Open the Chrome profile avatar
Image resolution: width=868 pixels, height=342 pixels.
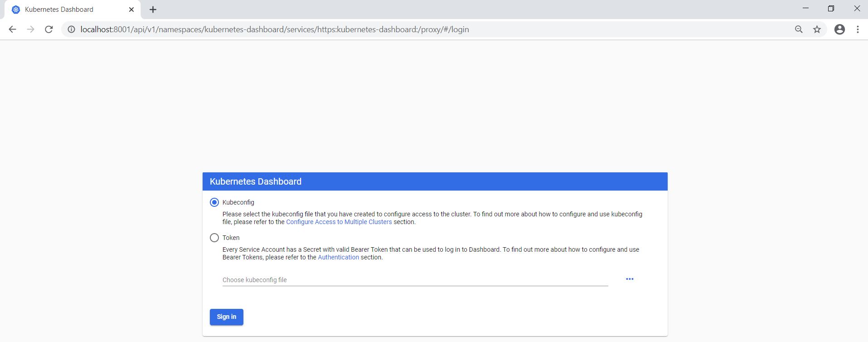(839, 29)
